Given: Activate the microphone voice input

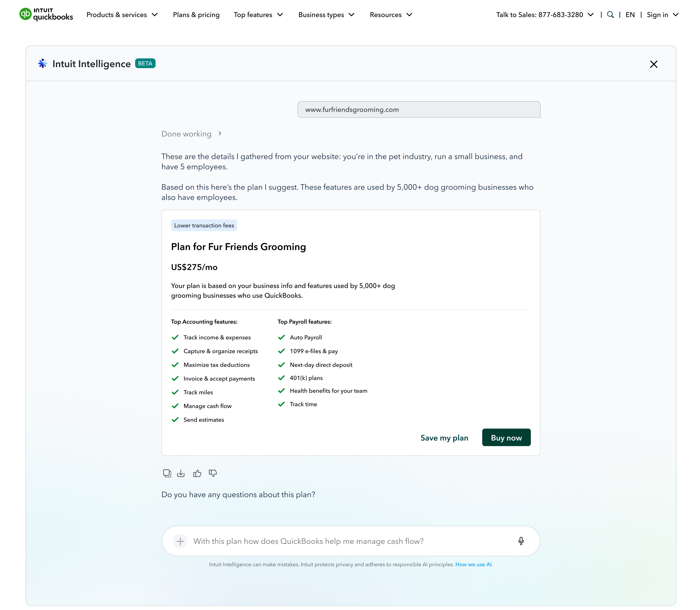Looking at the screenshot, I should [521, 541].
